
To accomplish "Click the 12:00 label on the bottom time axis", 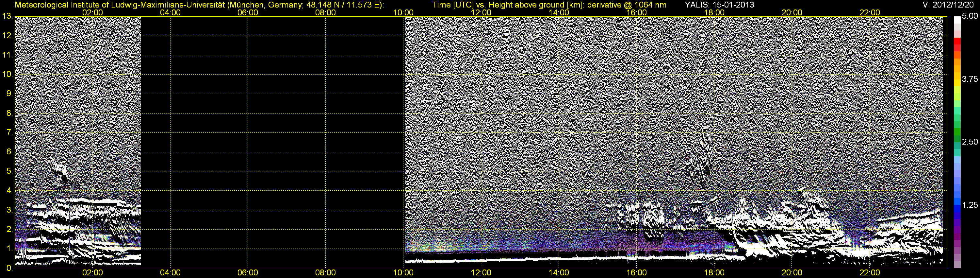I will pyautogui.click(x=481, y=273).
